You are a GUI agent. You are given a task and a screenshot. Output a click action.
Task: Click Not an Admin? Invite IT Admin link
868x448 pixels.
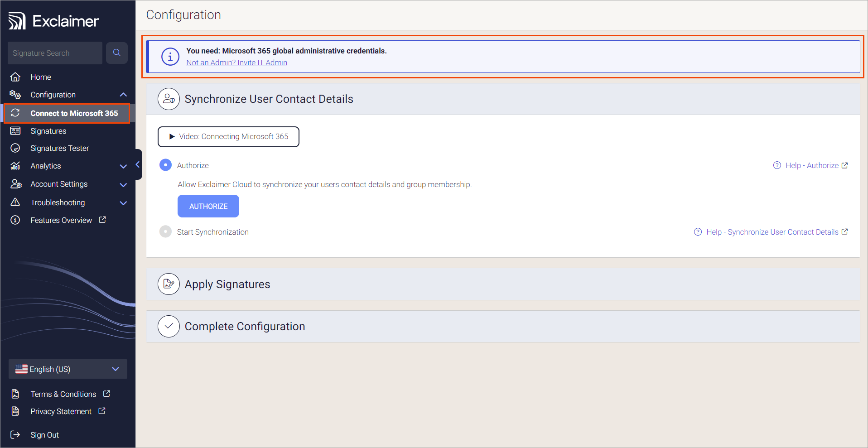(x=236, y=63)
